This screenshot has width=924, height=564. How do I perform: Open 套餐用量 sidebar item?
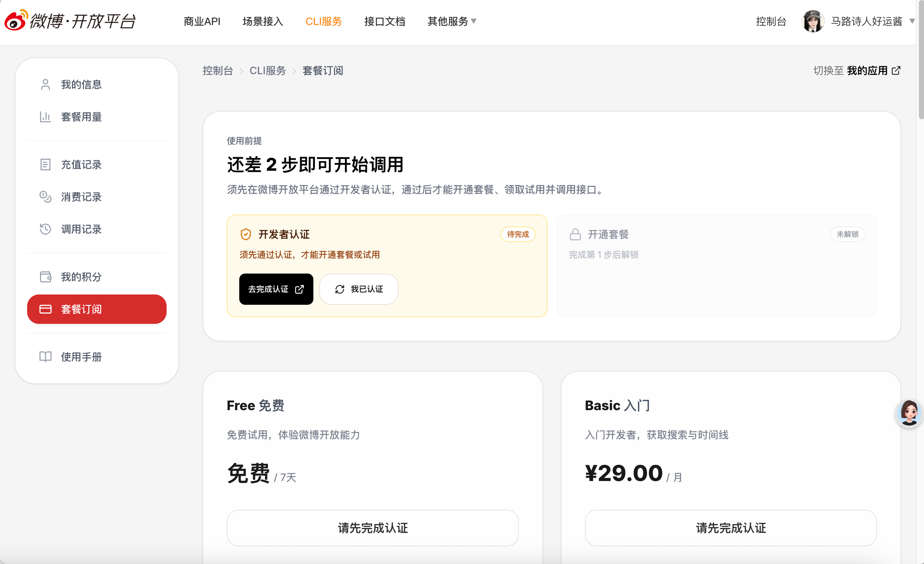(x=97, y=117)
